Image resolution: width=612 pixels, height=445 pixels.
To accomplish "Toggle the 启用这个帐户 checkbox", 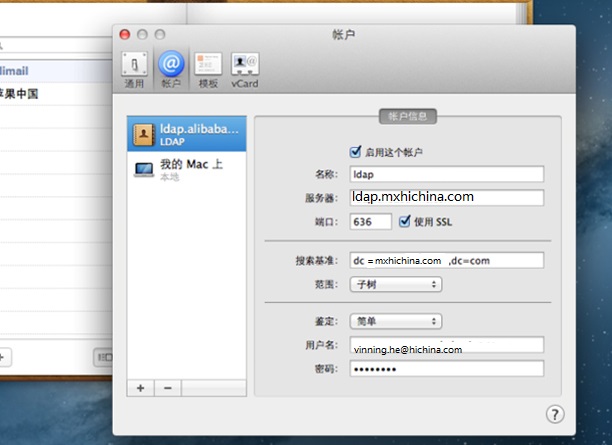I will 355,152.
